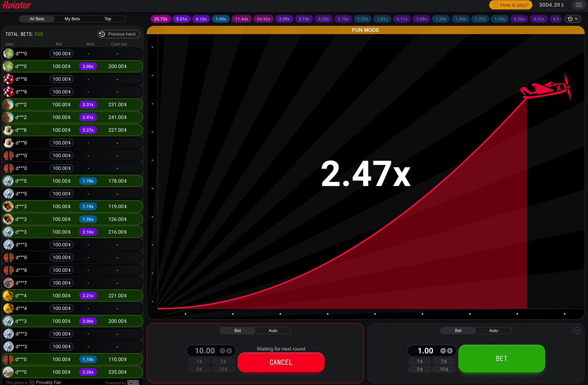Open the My Bets tab
Image resolution: width=588 pixels, height=385 pixels.
tap(72, 19)
